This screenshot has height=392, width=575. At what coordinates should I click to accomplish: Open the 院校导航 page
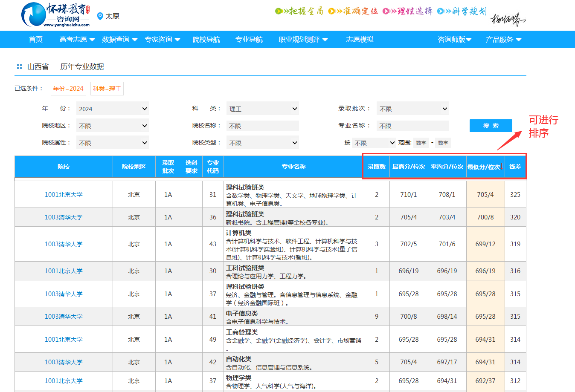(206, 40)
